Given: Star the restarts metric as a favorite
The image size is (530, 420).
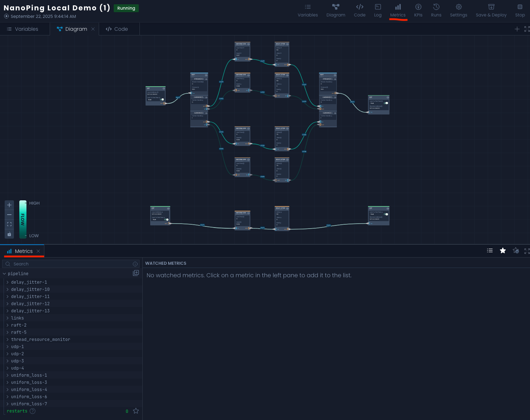Looking at the screenshot, I should pyautogui.click(x=136, y=411).
